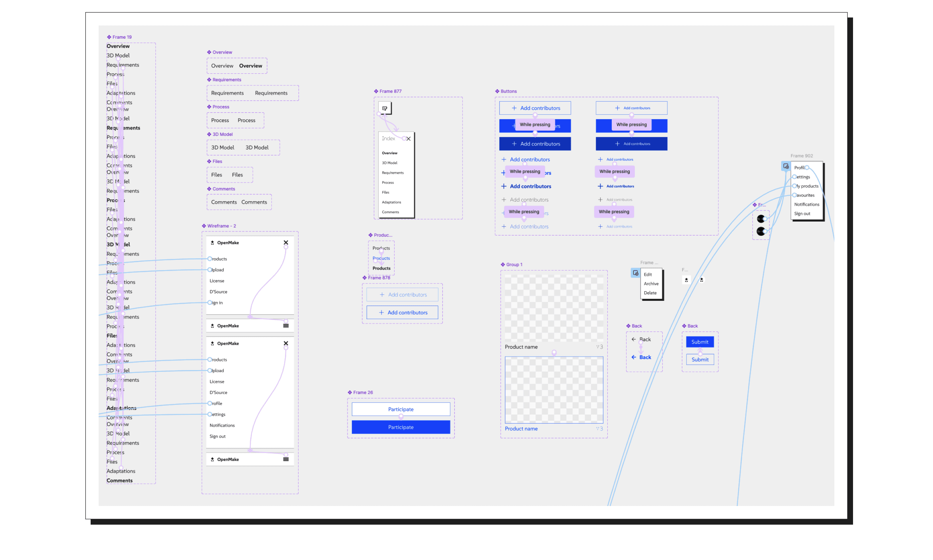Click the bold Products label in Products component

pos(381,268)
